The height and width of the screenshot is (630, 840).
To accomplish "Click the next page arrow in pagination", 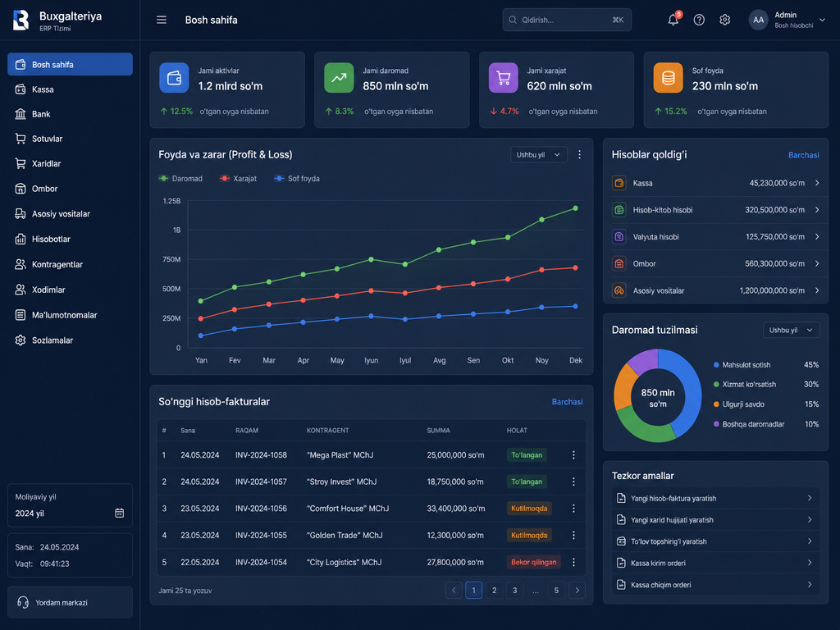I will (x=577, y=591).
